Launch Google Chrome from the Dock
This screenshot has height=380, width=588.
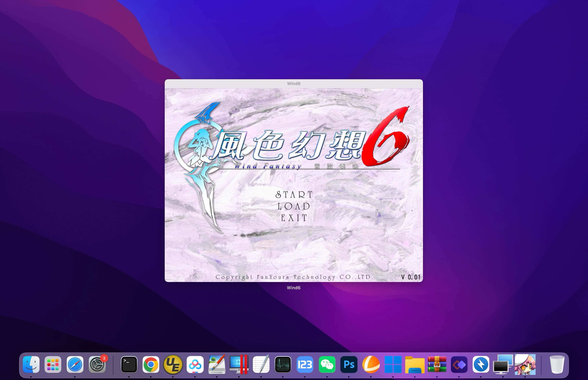pyautogui.click(x=151, y=364)
